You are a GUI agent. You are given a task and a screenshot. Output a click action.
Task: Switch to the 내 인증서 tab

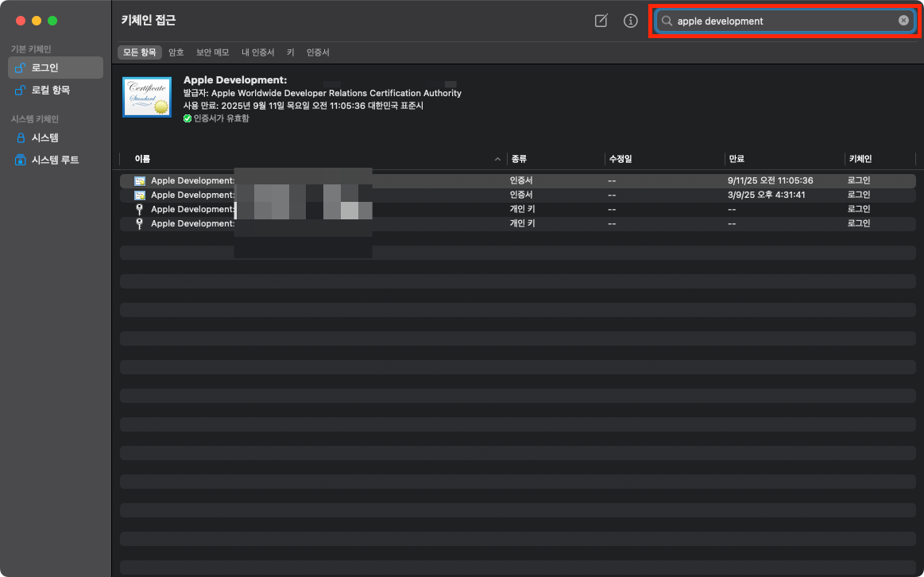tap(258, 52)
